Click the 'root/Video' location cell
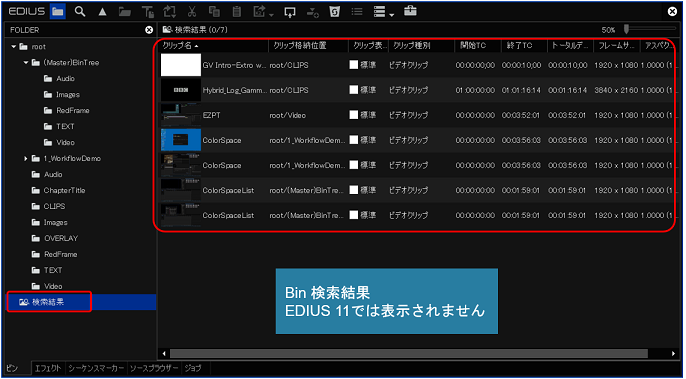686x379 pixels. [x=287, y=116]
